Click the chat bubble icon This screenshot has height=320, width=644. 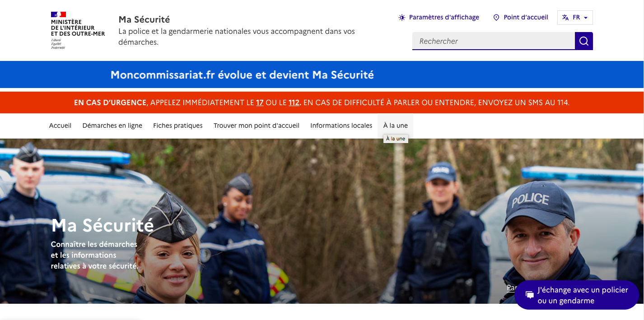pos(530,295)
